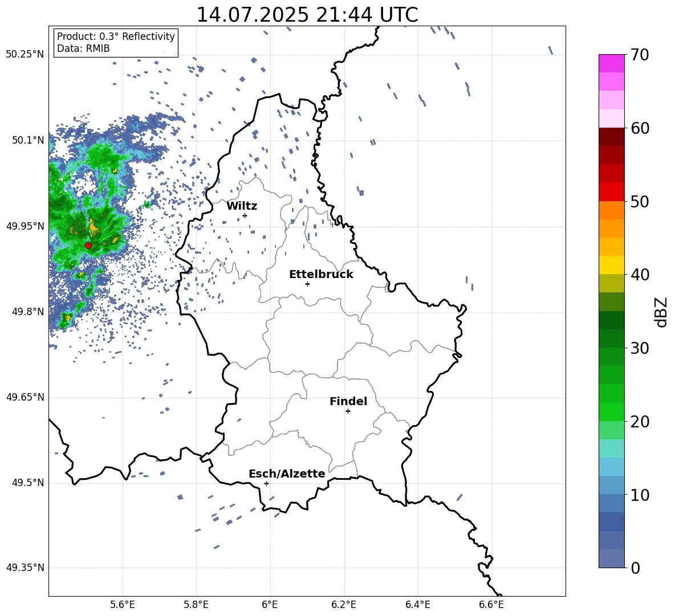Click the red radar location dot

(88, 246)
